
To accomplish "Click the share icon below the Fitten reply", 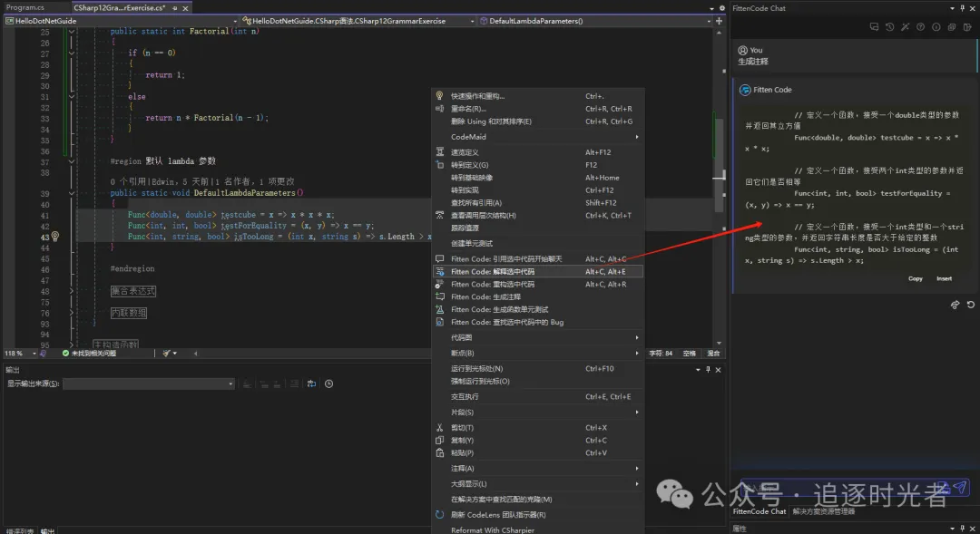I will click(x=955, y=305).
